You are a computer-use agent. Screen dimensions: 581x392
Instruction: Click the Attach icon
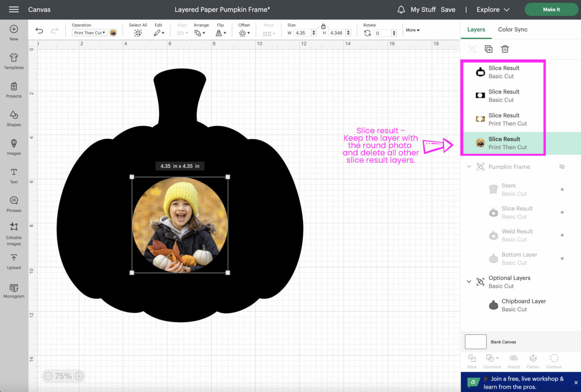coord(513,360)
